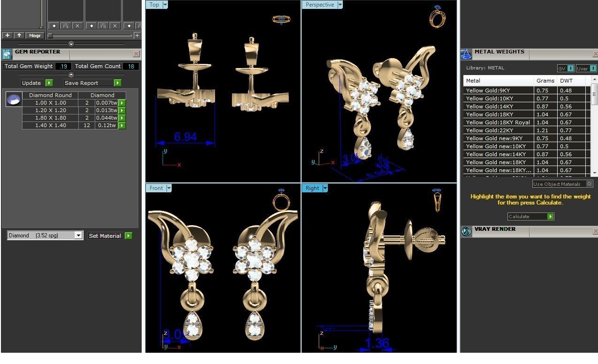Click ring icon in Right viewport corner
The width and height of the screenshot is (598, 364).
[437, 200]
